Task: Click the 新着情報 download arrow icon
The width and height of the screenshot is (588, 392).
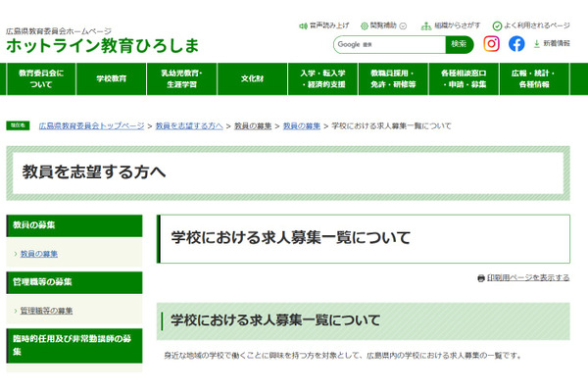Action: tap(536, 44)
